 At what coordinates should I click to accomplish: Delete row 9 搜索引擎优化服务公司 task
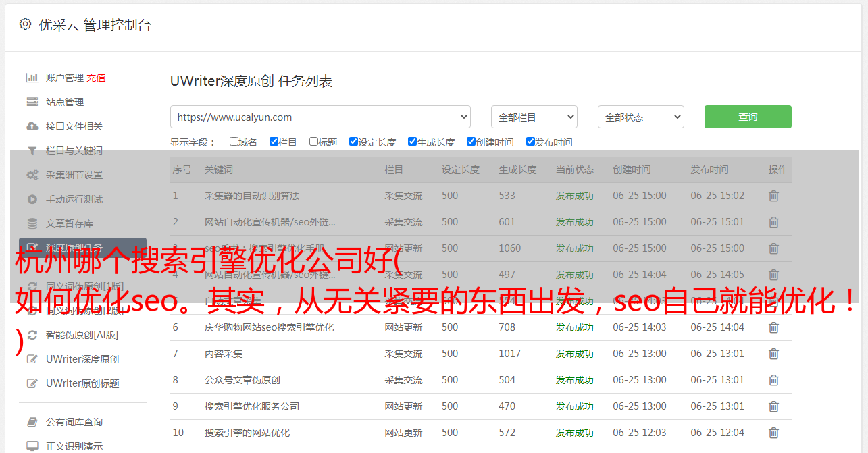coord(774,406)
